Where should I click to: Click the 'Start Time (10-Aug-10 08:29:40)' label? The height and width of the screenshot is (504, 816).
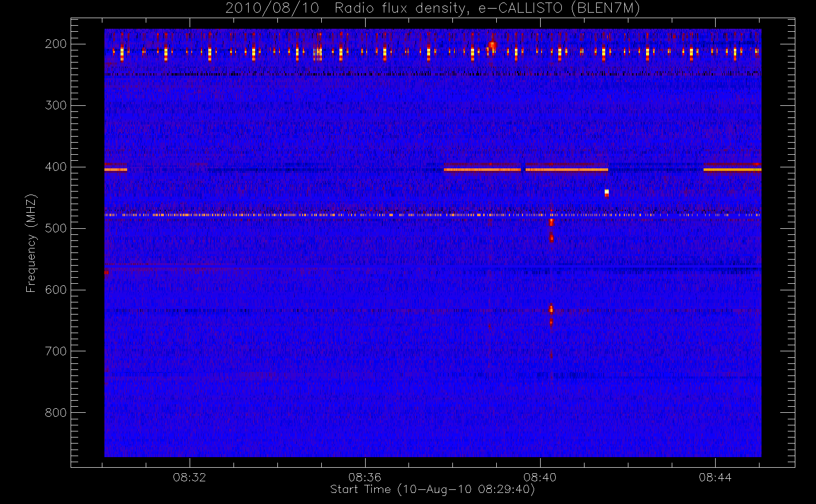tap(432, 489)
